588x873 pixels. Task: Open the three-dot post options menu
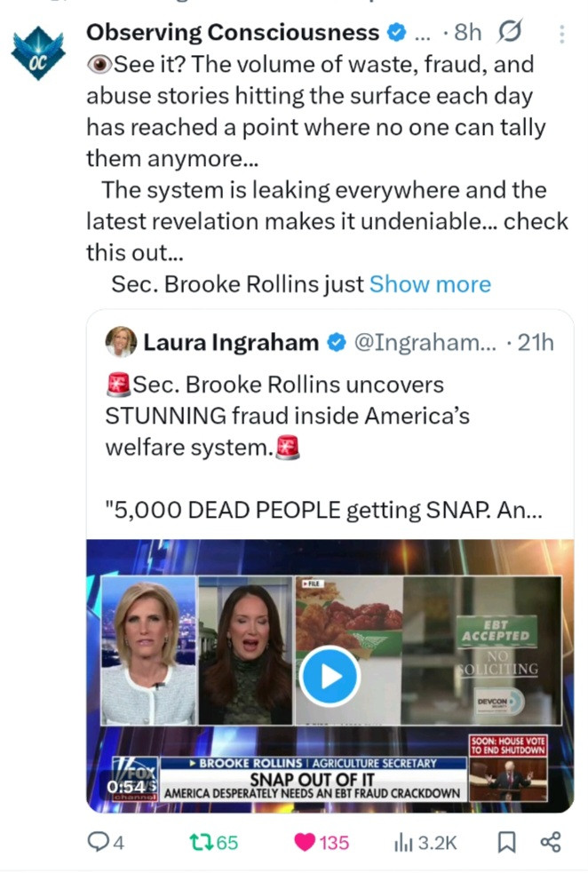(x=560, y=34)
